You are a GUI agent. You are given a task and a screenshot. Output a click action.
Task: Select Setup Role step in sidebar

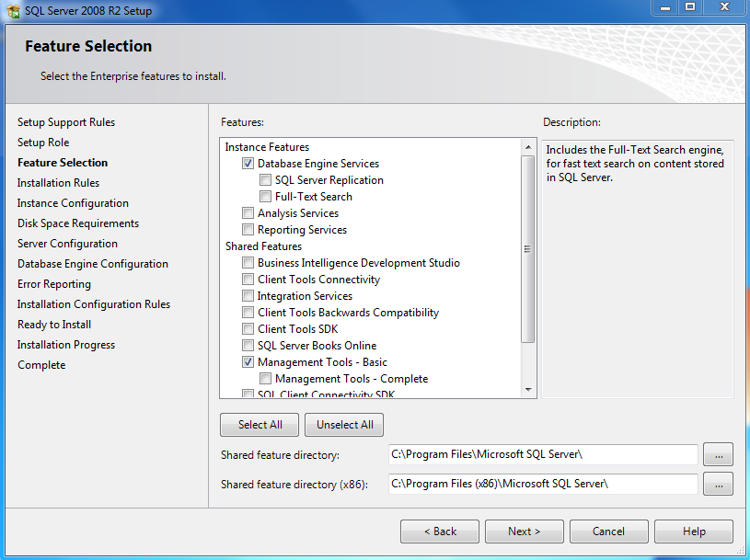pyautogui.click(x=43, y=143)
